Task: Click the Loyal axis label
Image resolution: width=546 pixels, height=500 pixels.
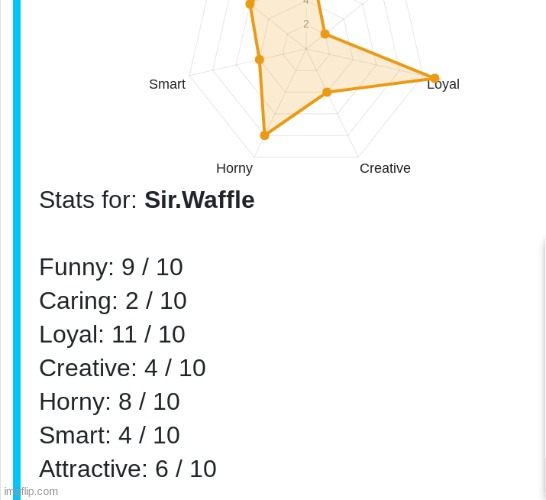Action: [x=443, y=84]
